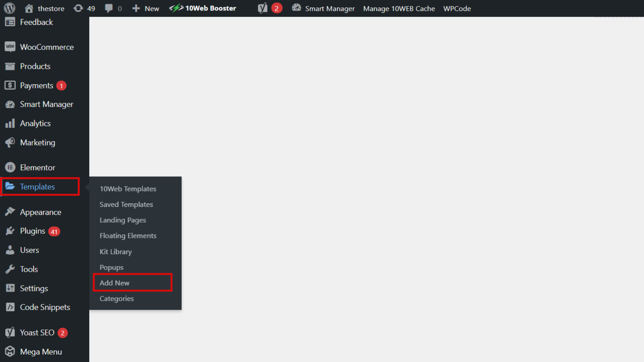This screenshot has width=644, height=362.
Task: Open the Categories submenu entry
Action: [116, 298]
